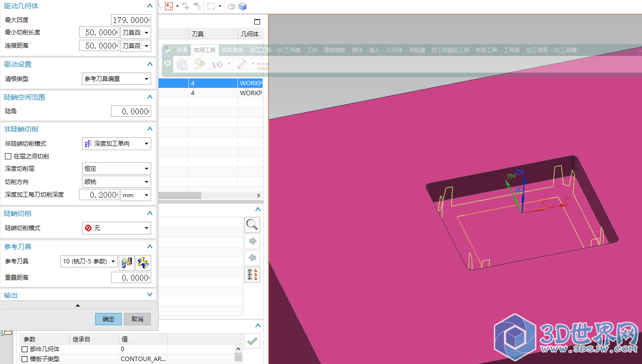The width and height of the screenshot is (642, 364).
Task: Click the magnifier find icon
Action: (252, 225)
